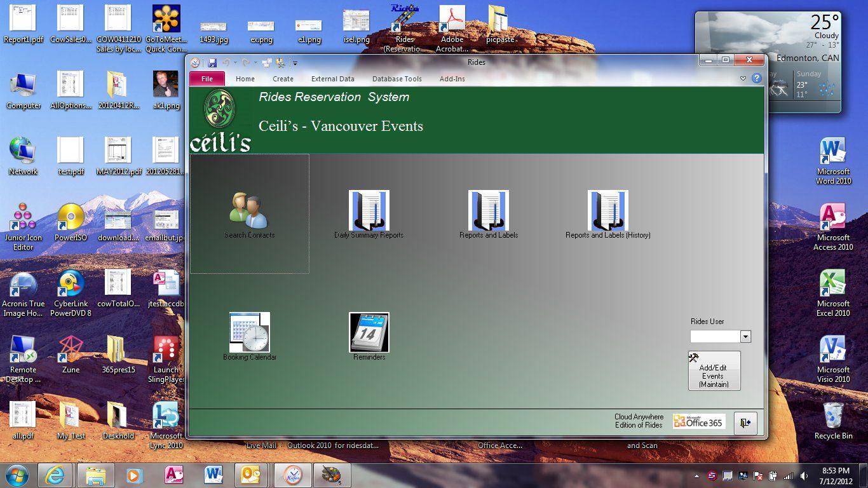Expand the Rides User dropdown arrow

[x=745, y=337]
